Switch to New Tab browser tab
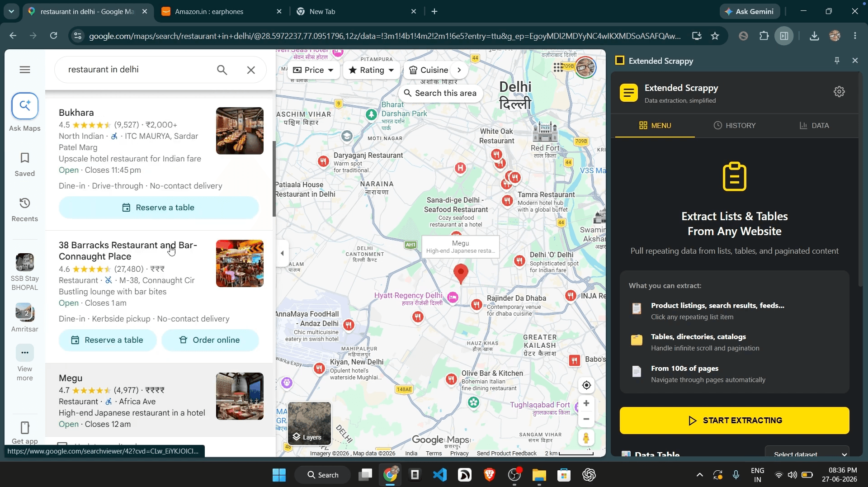The image size is (868, 487). (x=356, y=12)
